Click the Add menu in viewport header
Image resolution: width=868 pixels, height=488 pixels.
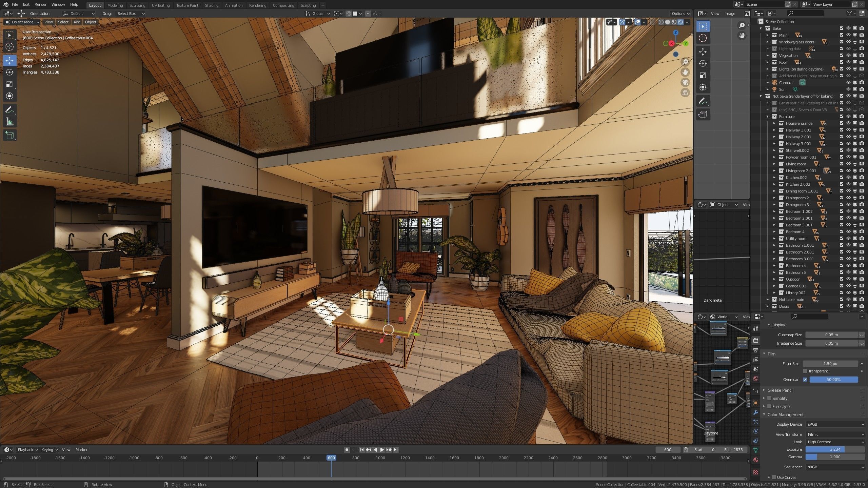(77, 22)
